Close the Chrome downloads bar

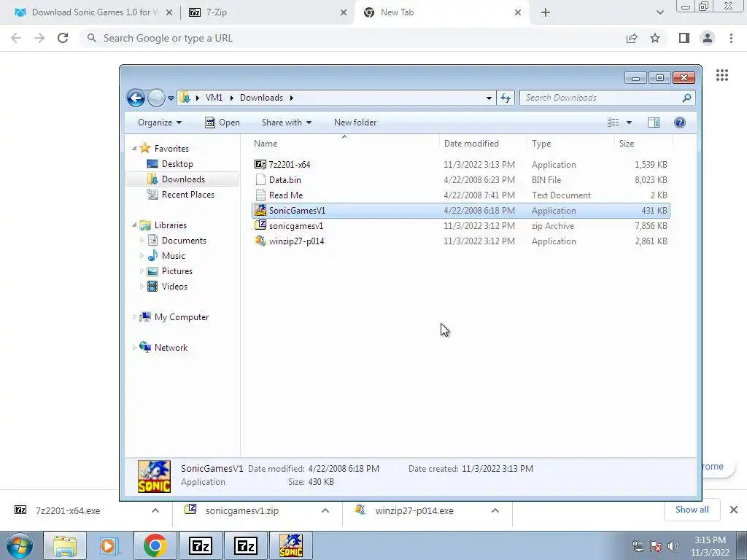[x=734, y=510]
